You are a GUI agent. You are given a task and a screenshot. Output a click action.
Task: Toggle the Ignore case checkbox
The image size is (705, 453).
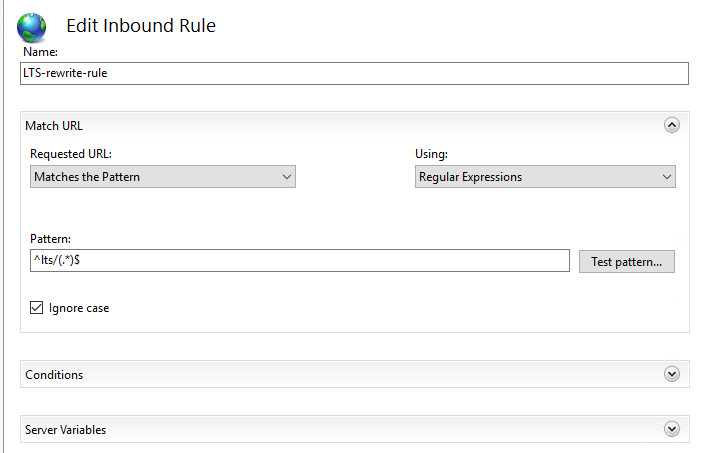point(37,308)
